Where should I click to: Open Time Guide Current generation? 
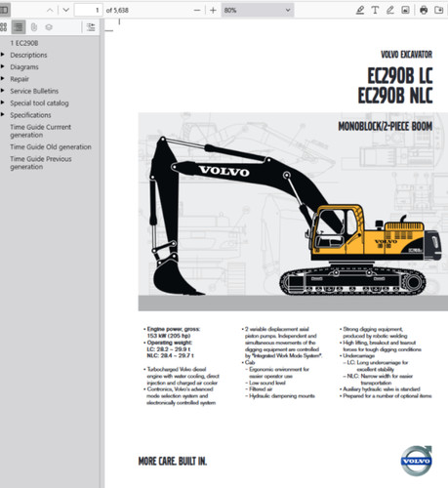(x=40, y=131)
